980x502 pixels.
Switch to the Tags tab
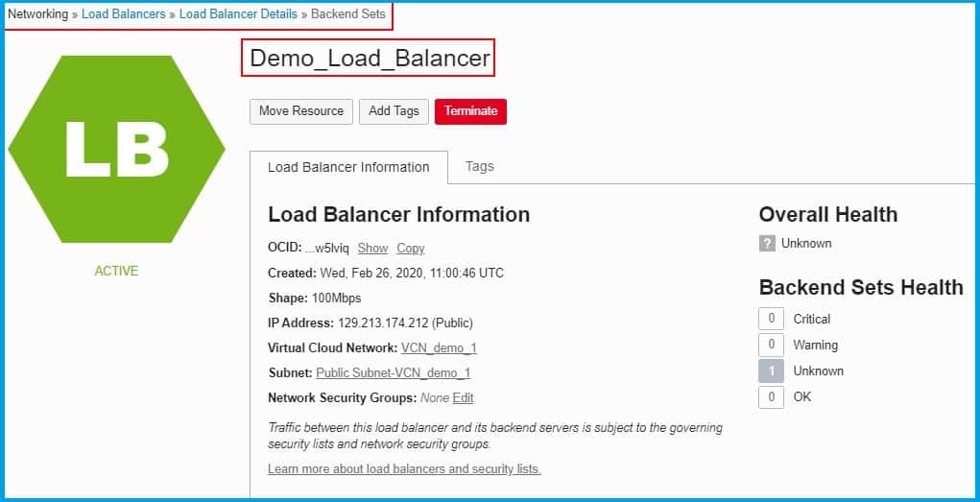click(480, 166)
